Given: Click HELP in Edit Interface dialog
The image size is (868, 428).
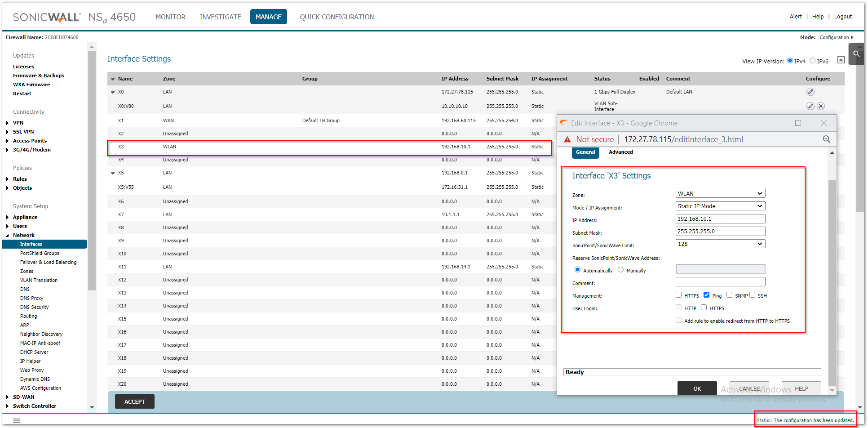Looking at the screenshot, I should coord(802,388).
